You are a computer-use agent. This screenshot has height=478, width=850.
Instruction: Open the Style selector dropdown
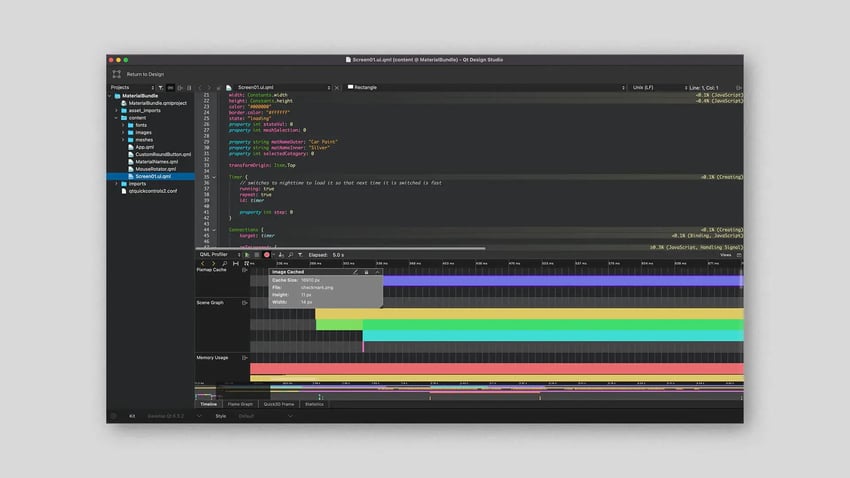click(x=266, y=416)
